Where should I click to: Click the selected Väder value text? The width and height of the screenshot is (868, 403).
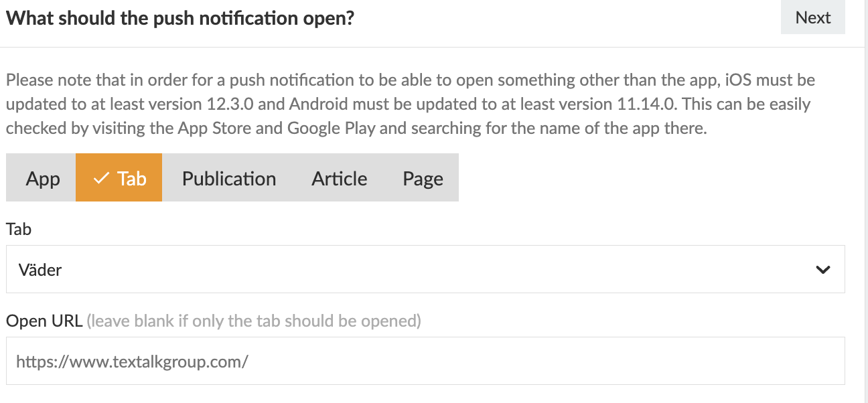40,270
